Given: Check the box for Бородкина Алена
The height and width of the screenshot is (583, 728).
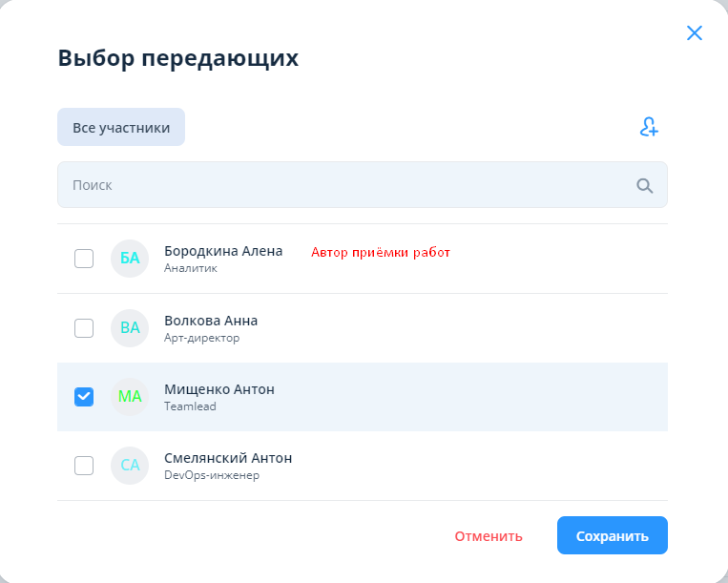Looking at the screenshot, I should pos(84,259).
